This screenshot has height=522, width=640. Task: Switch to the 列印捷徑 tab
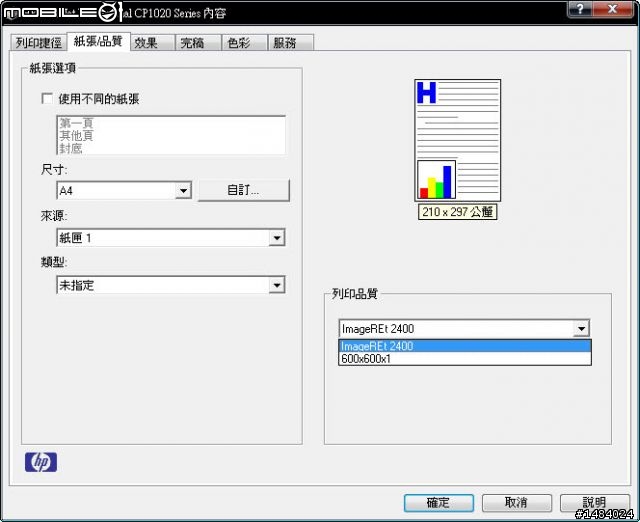(x=38, y=42)
